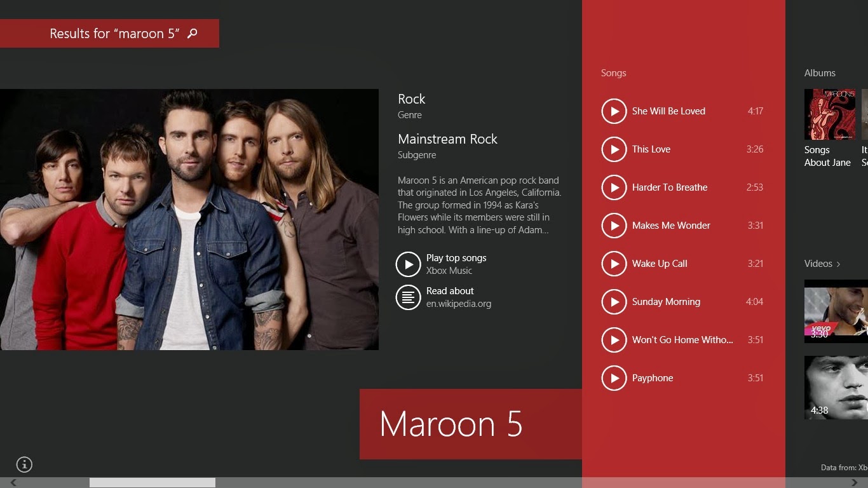868x488 pixels.
Task: Click the Play top songs circle icon
Action: point(409,264)
